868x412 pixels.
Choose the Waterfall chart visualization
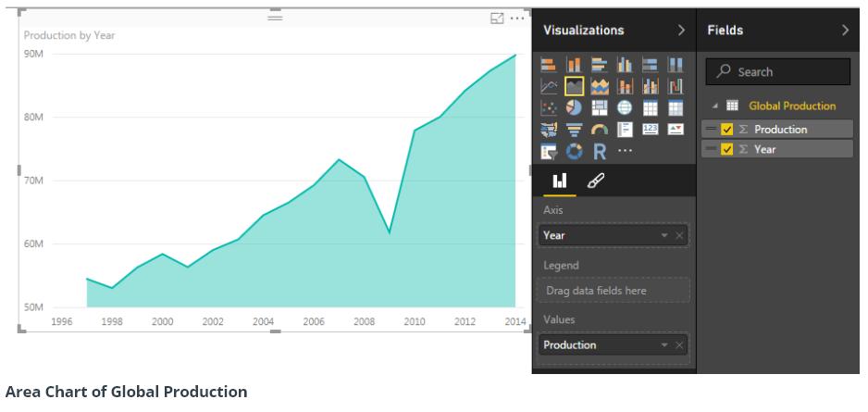(676, 86)
